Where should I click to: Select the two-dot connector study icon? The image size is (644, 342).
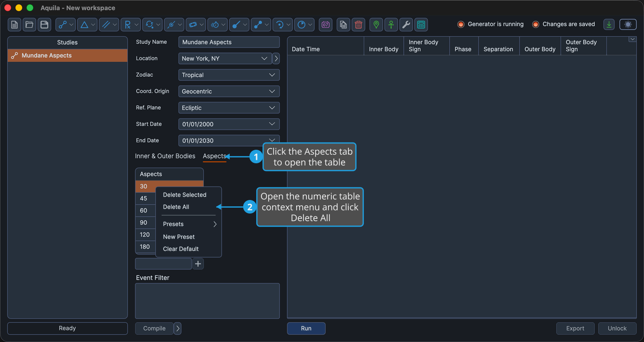[x=258, y=25]
